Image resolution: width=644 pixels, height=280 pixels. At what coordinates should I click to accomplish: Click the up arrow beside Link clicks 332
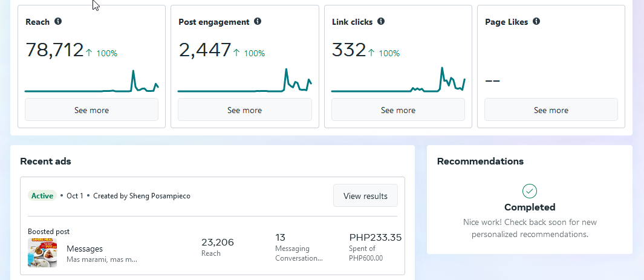[371, 53]
